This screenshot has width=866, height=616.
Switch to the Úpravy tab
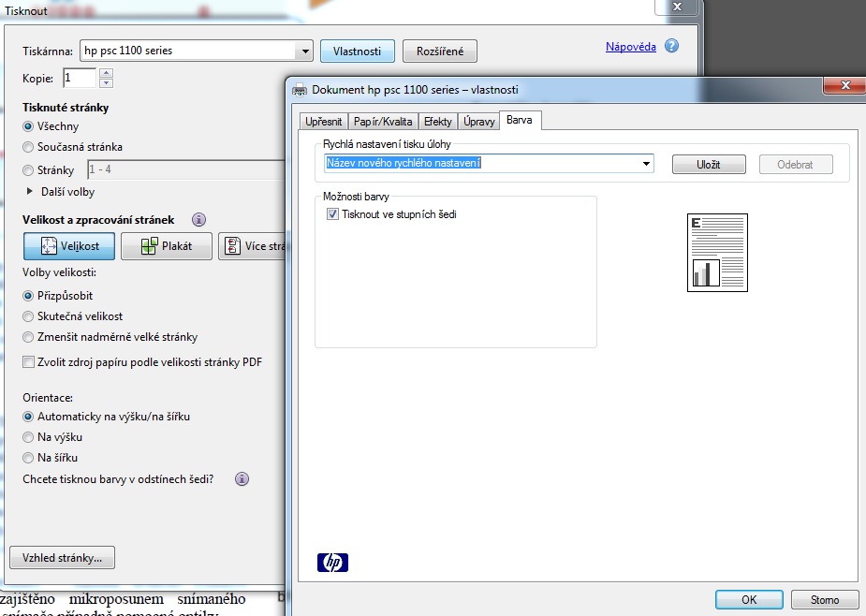click(x=478, y=122)
